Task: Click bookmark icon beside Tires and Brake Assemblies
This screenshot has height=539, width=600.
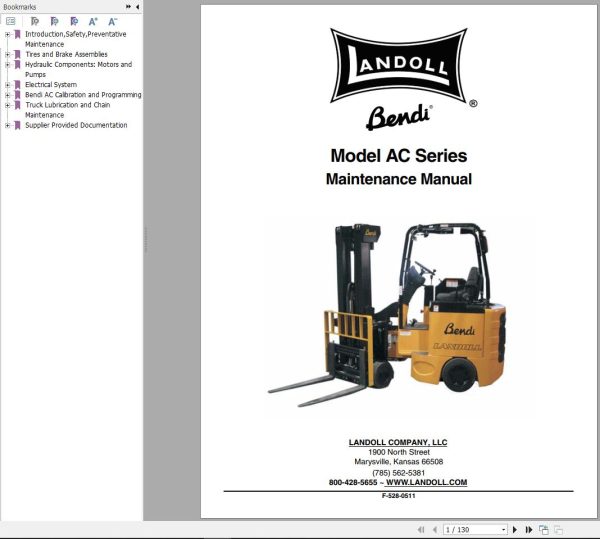Action: pos(17,54)
